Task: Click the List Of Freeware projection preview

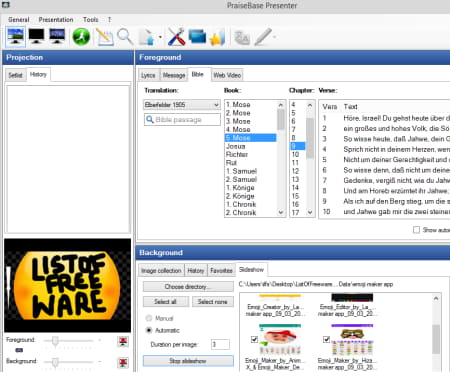Action: coord(68,285)
